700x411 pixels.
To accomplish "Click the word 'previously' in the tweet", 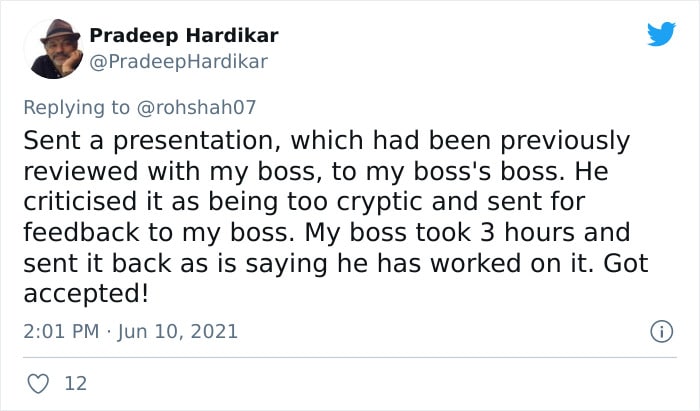I will tap(565, 141).
